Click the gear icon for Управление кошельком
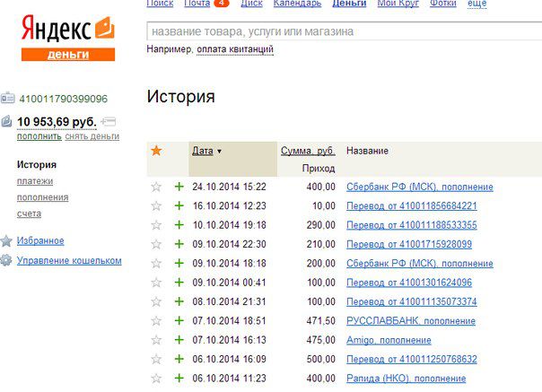The image size is (542, 392). pos(6,260)
